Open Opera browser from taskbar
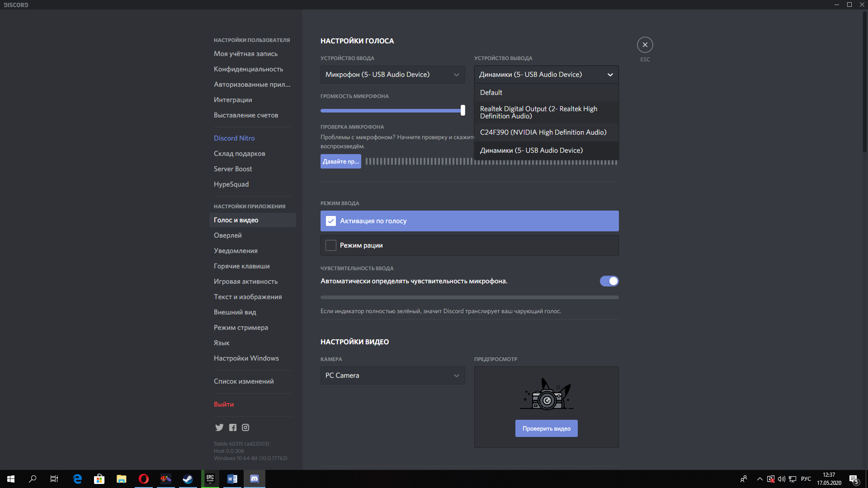 pos(143,479)
